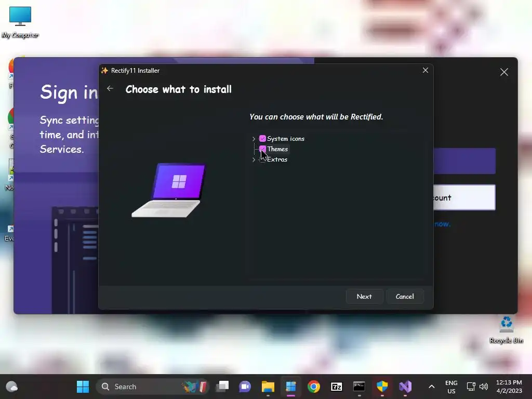Image resolution: width=532 pixels, height=399 pixels.
Task: Click the white account button in Sign in window
Action: [464, 197]
